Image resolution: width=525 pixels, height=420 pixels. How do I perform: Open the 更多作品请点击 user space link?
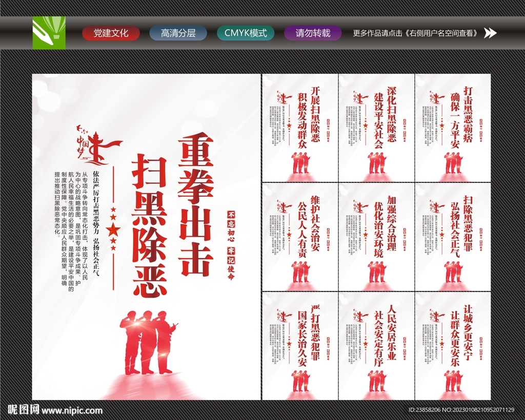(416, 33)
